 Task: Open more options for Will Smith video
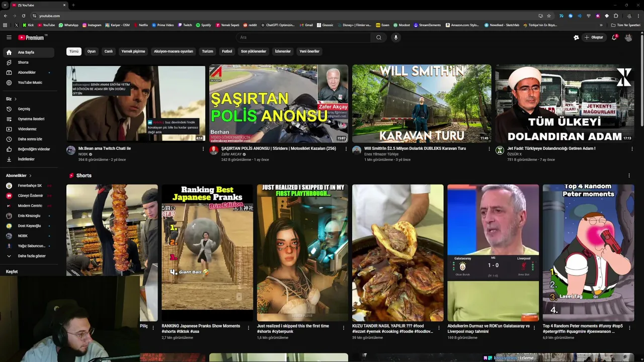[489, 149]
